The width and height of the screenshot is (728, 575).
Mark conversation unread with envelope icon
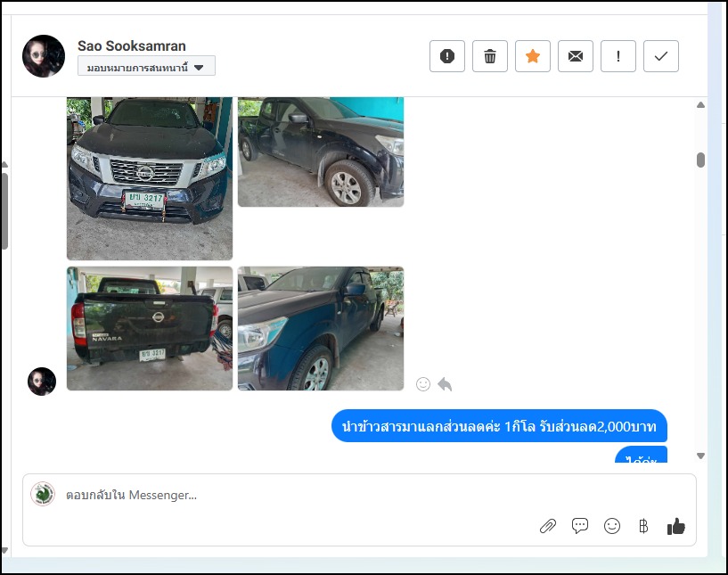click(576, 56)
